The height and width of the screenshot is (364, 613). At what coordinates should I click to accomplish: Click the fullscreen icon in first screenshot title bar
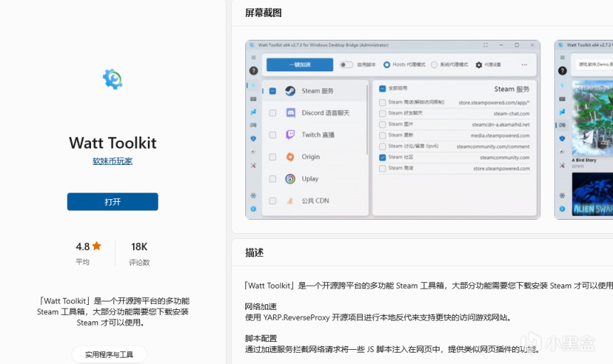point(486,45)
